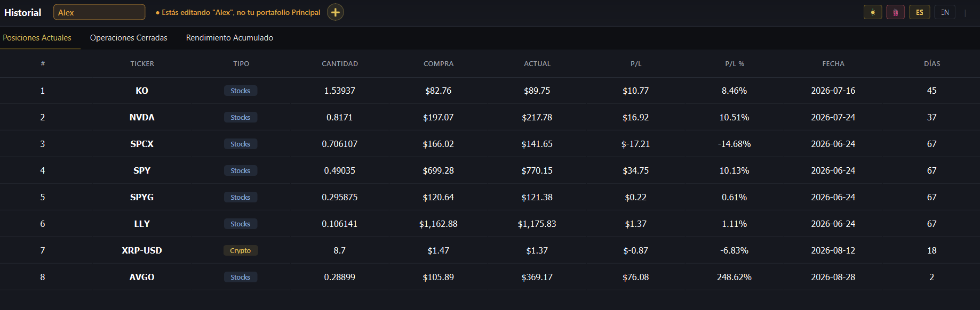This screenshot has width=980, height=310.
Task: Click purchase price $1,162.88 for LLY
Action: click(x=439, y=224)
